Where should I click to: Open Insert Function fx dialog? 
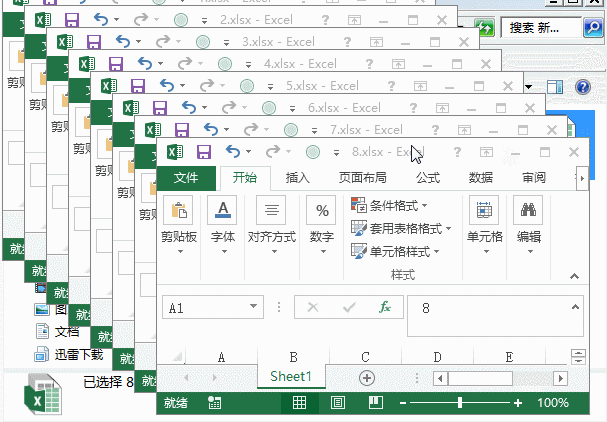(x=385, y=307)
